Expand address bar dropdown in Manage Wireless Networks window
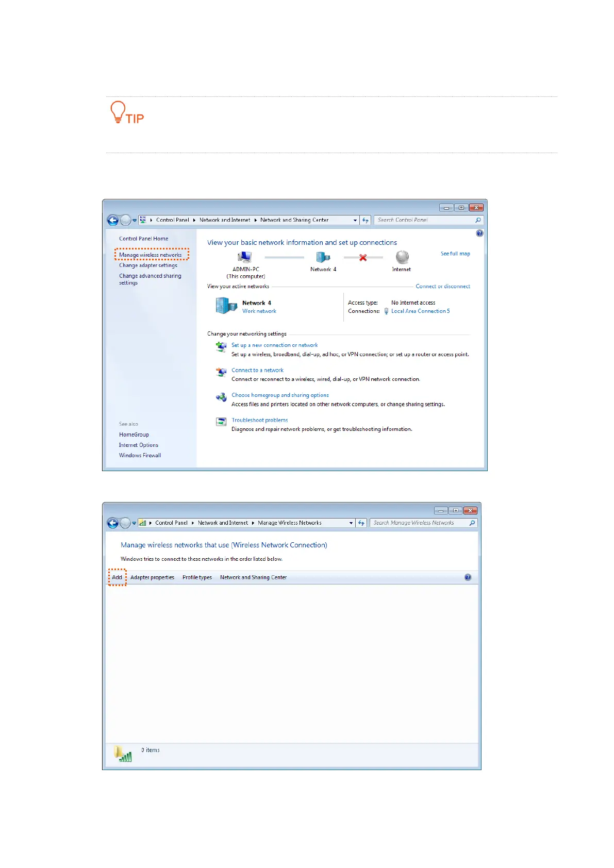 (x=351, y=523)
